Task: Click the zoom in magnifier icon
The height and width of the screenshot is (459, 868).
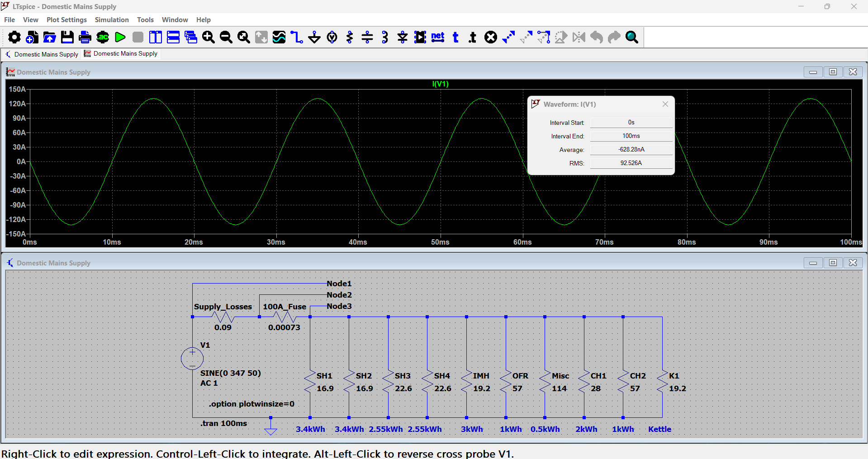Action: pyautogui.click(x=209, y=37)
